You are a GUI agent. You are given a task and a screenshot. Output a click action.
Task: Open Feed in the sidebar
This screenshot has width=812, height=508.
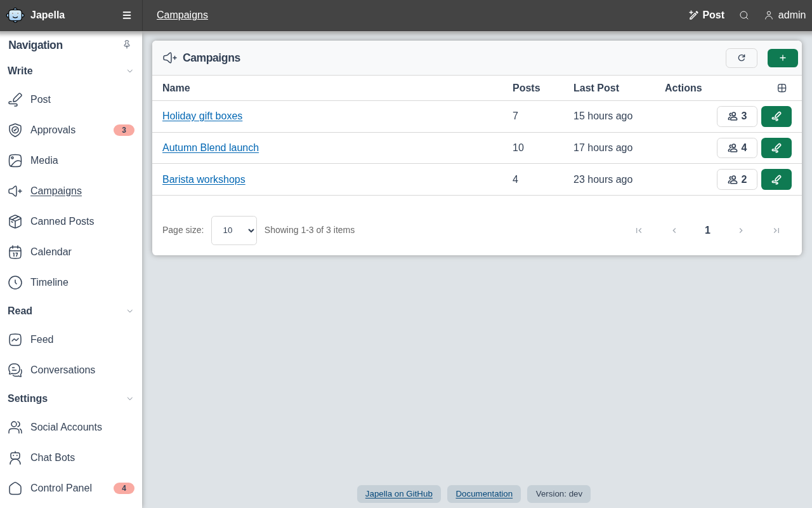(x=71, y=340)
